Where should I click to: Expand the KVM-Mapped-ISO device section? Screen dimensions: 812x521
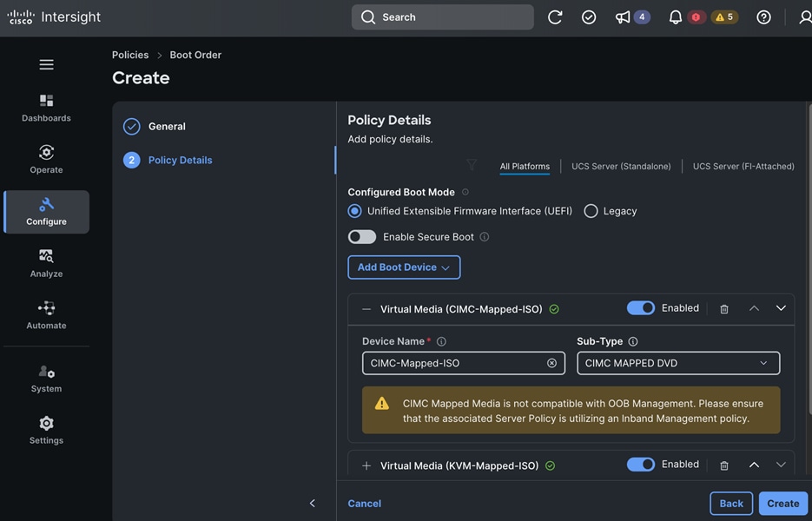(366, 465)
